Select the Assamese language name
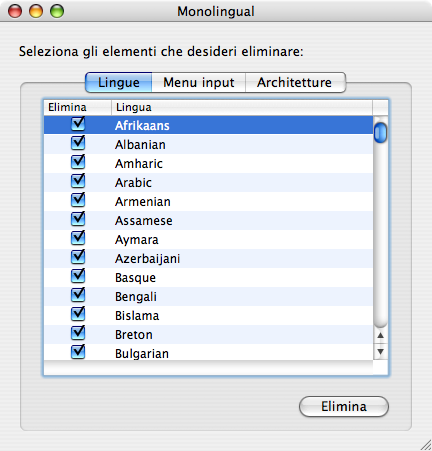This screenshot has width=432, height=451. point(144,221)
